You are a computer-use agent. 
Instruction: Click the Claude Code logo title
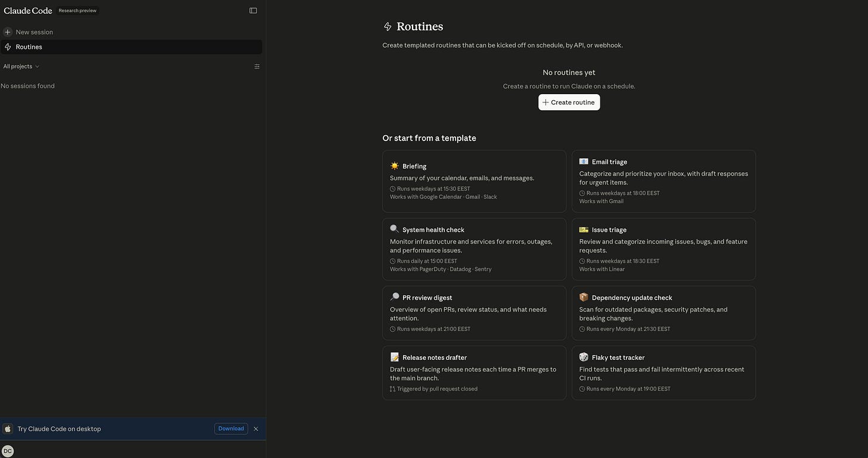pos(28,11)
